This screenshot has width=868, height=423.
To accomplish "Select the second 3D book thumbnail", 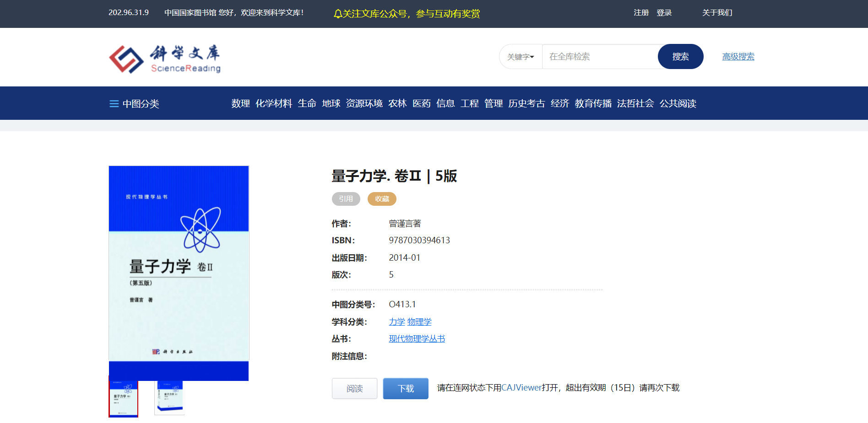I will 169,397.
